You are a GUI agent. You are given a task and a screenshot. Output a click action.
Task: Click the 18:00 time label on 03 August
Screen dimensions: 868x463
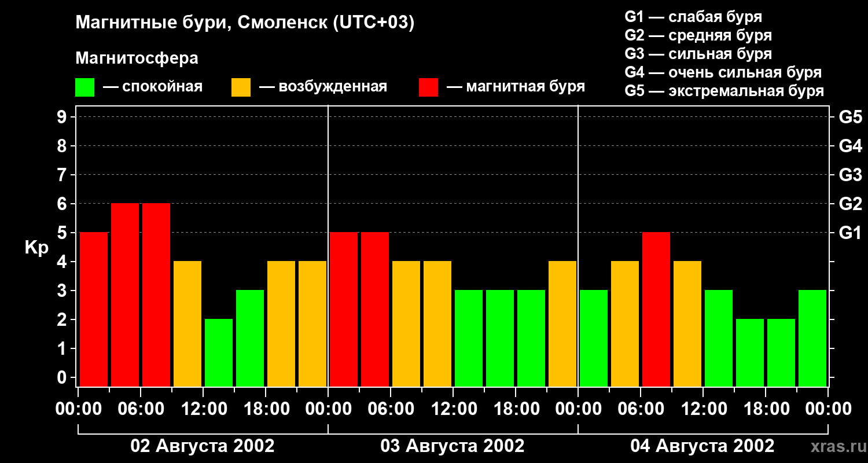pos(516,409)
